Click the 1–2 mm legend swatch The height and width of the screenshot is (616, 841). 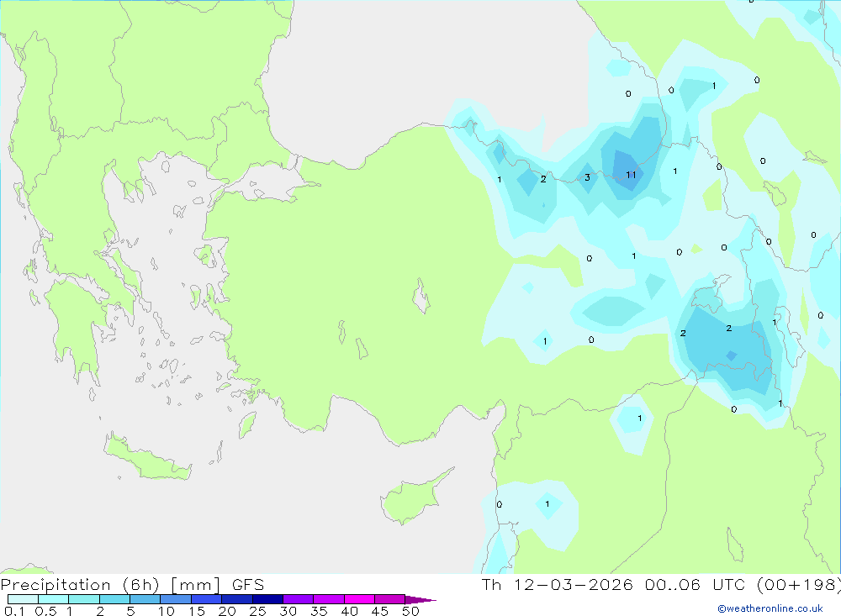coord(83,599)
